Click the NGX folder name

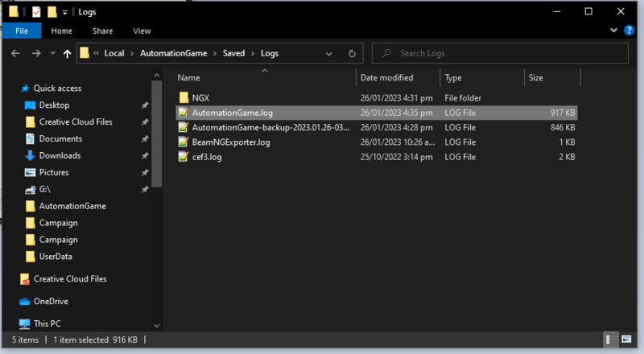(x=200, y=97)
